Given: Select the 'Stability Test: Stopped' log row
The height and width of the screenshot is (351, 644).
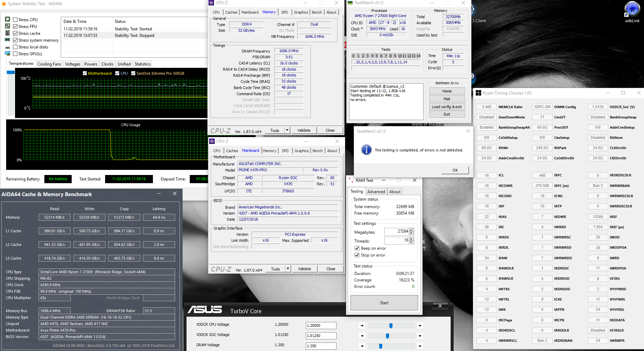Looking at the screenshot, I should [x=134, y=35].
